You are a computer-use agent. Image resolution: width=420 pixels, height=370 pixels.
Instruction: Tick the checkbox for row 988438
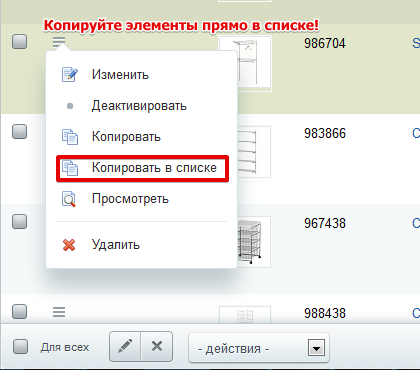tap(19, 311)
